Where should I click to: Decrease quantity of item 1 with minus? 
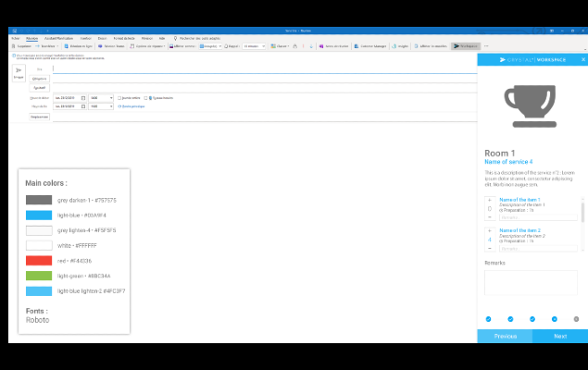tap(489, 217)
